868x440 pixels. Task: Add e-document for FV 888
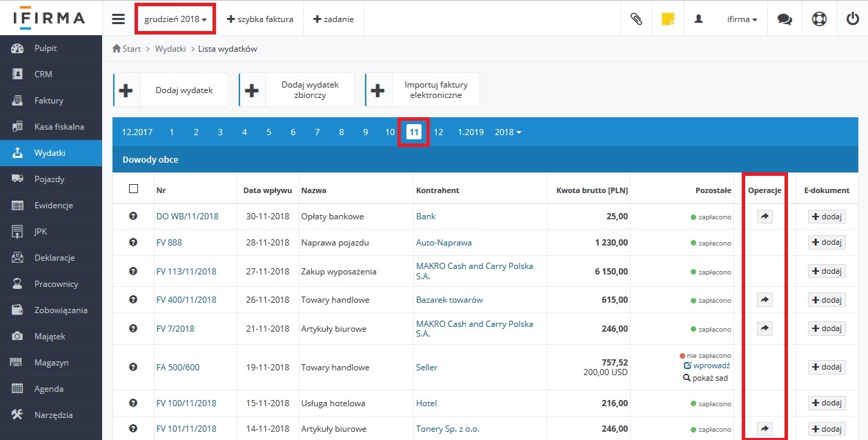827,243
